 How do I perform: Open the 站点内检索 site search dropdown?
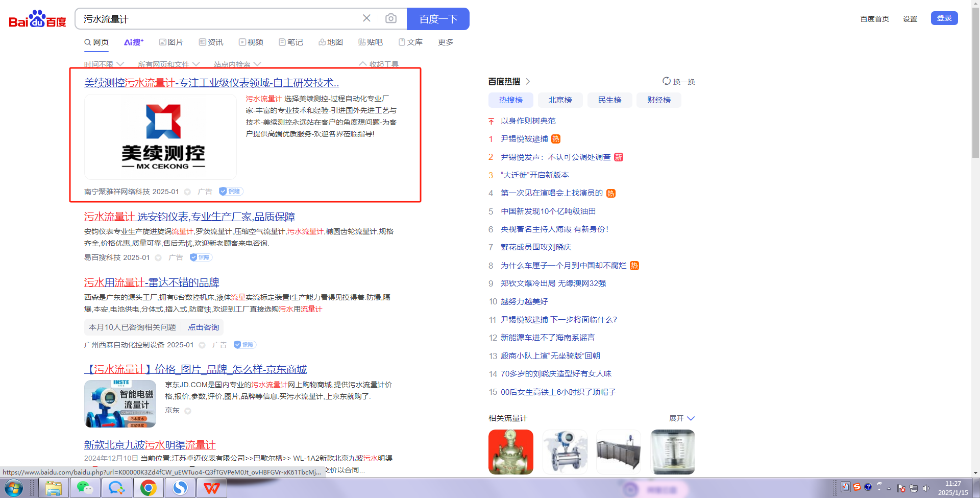(237, 64)
